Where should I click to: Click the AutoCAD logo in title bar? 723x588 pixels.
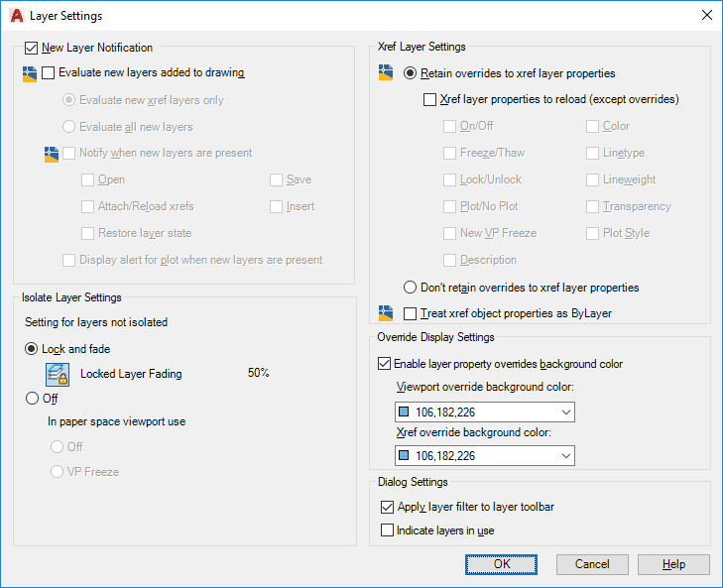pyautogui.click(x=16, y=16)
